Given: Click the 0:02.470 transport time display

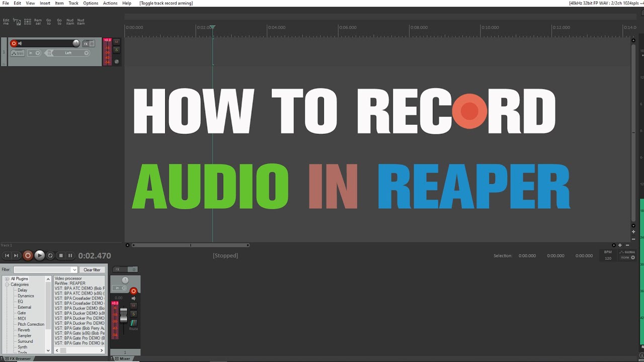Looking at the screenshot, I should pos(95,256).
